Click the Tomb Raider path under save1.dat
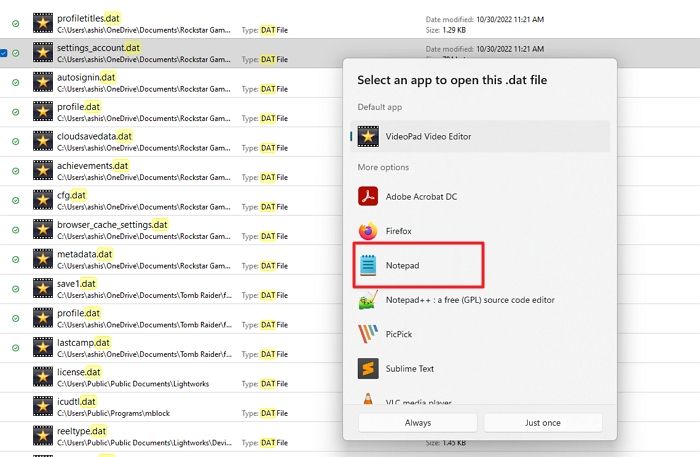700x457 pixels. [144, 295]
